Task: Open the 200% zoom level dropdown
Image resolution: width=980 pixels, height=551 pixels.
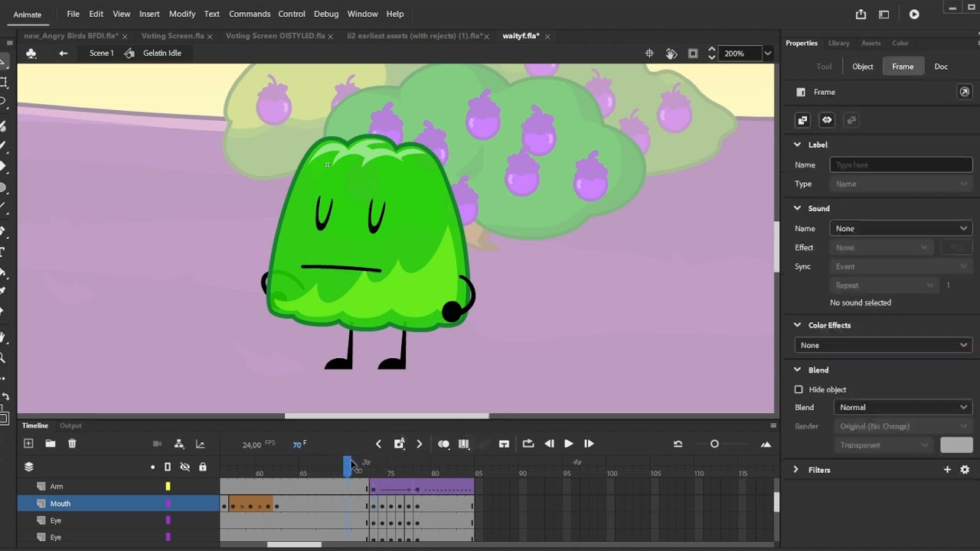Action: [x=768, y=54]
